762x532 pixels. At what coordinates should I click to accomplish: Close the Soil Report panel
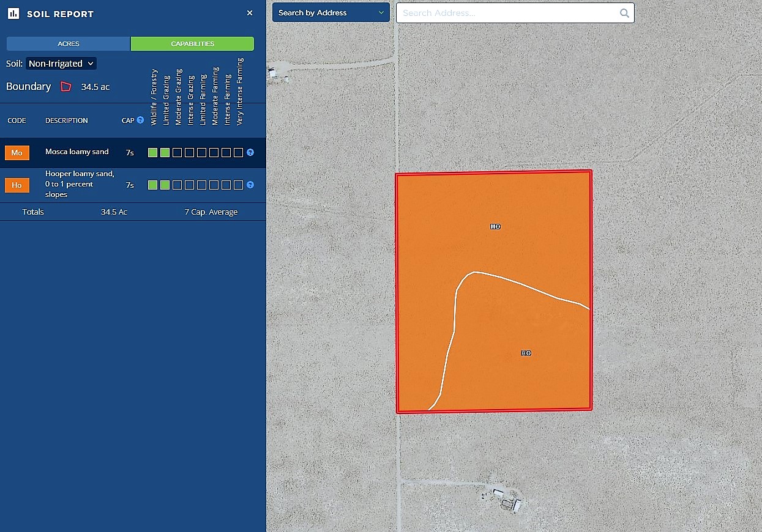click(x=250, y=13)
